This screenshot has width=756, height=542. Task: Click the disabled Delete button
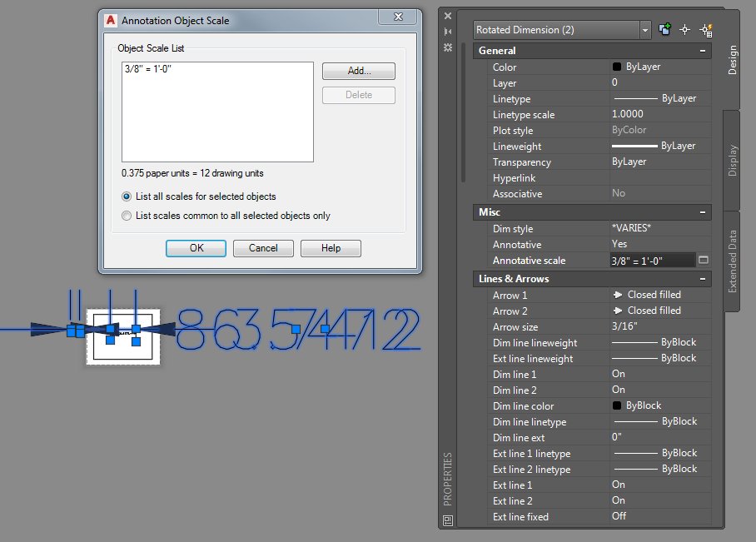click(359, 95)
